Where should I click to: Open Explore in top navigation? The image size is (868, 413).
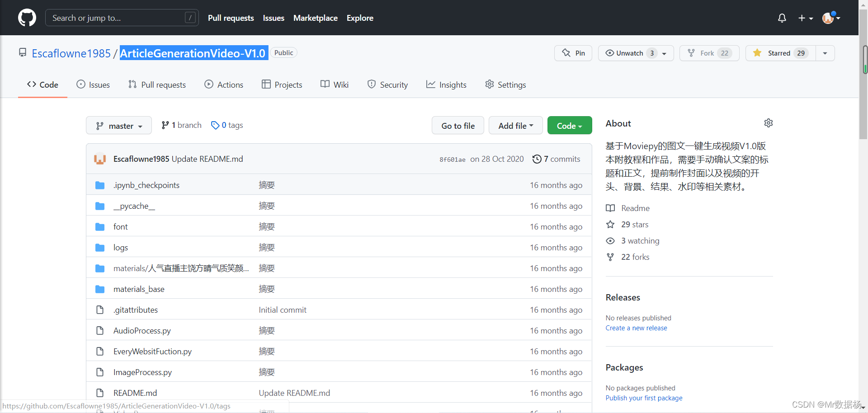click(x=360, y=18)
